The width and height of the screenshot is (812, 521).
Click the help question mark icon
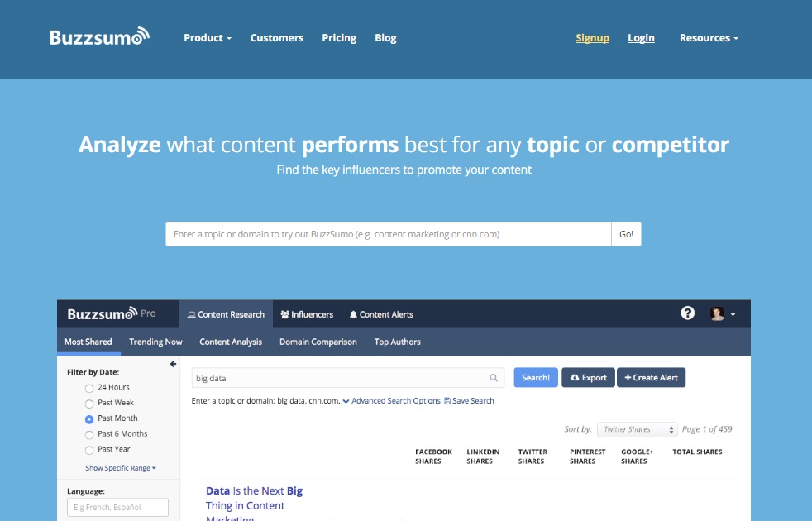[x=688, y=313]
